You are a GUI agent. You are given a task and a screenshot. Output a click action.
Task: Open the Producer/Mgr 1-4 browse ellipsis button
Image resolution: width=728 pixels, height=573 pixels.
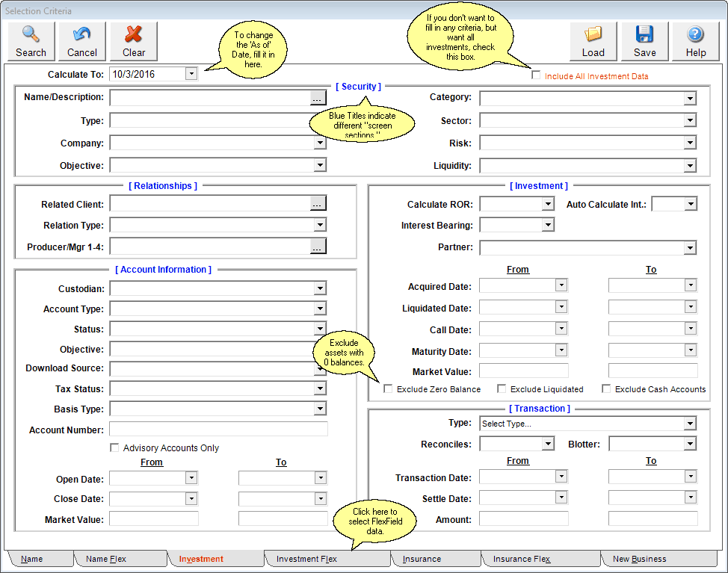click(x=317, y=245)
